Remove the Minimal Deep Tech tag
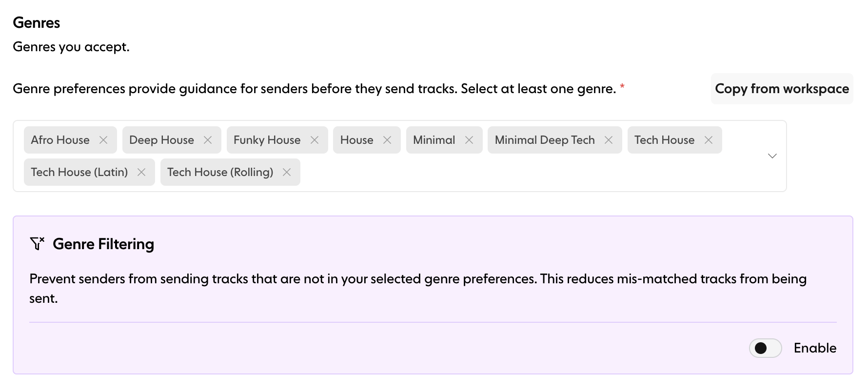 click(609, 140)
